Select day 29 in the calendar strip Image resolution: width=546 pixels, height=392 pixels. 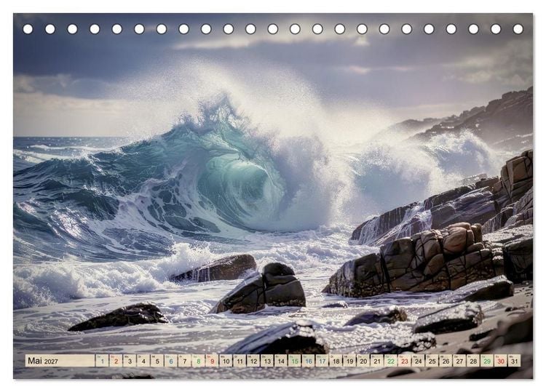point(487,361)
